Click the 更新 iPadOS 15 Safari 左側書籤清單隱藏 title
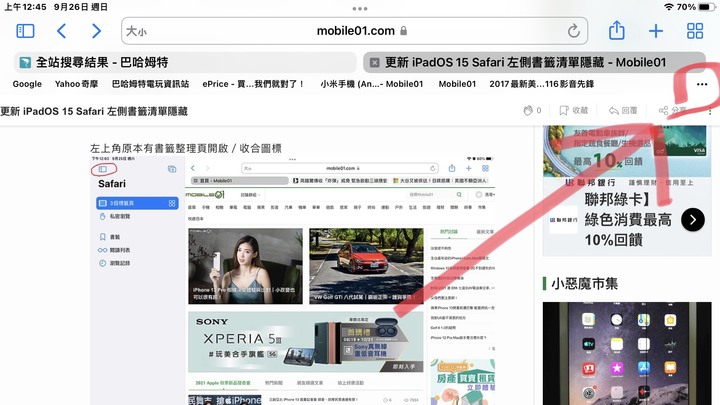The height and width of the screenshot is (405, 720). [94, 111]
